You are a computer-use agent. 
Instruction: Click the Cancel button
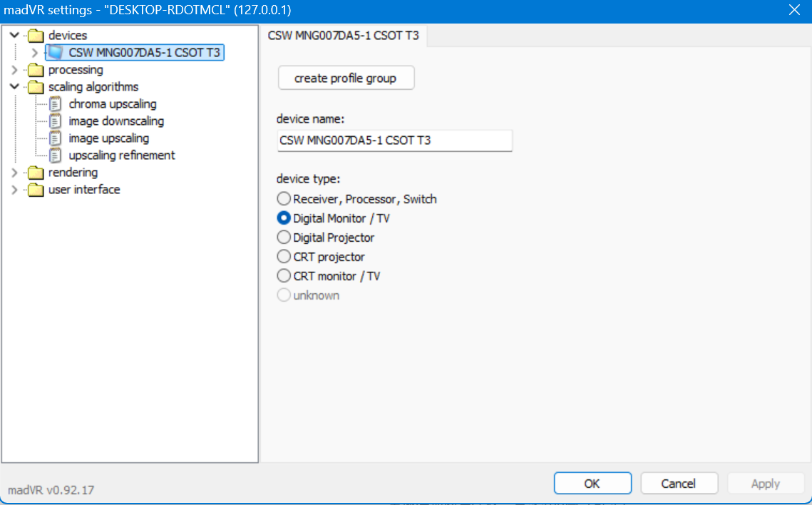(x=679, y=484)
